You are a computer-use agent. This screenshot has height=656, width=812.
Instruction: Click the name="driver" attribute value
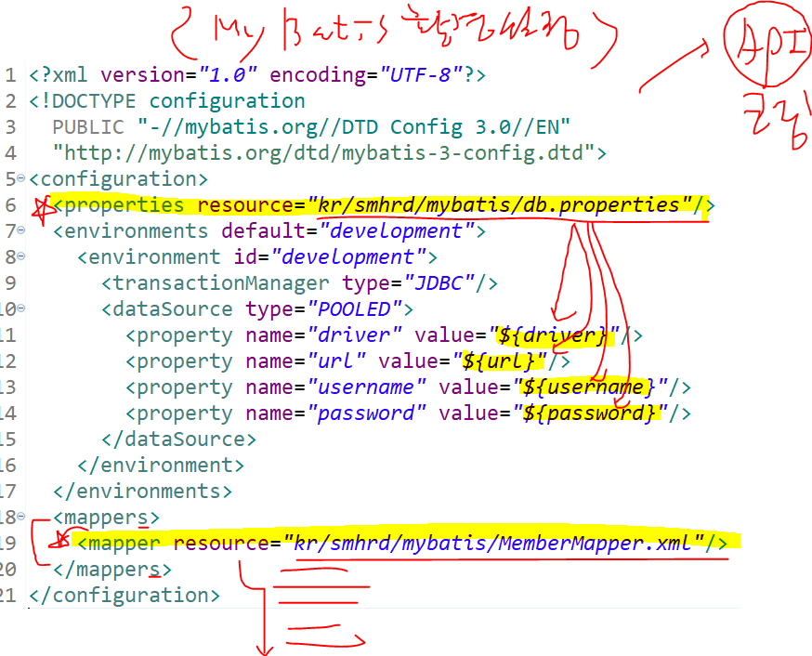point(354,335)
